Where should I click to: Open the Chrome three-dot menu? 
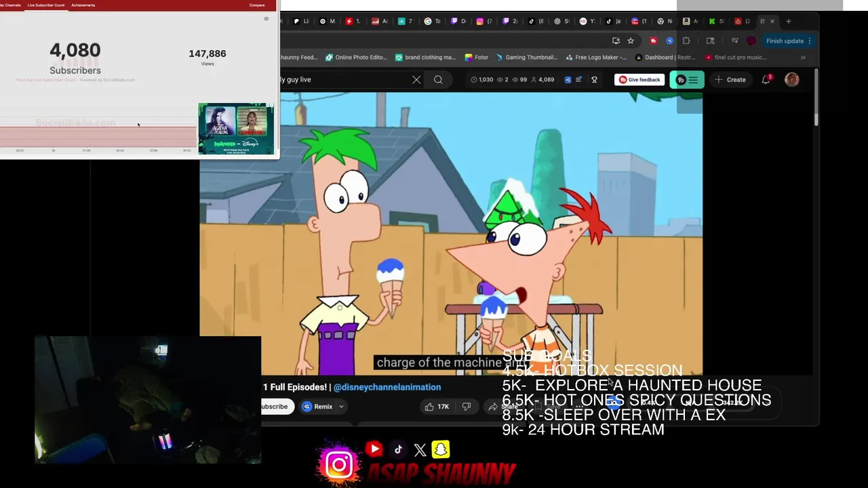810,41
